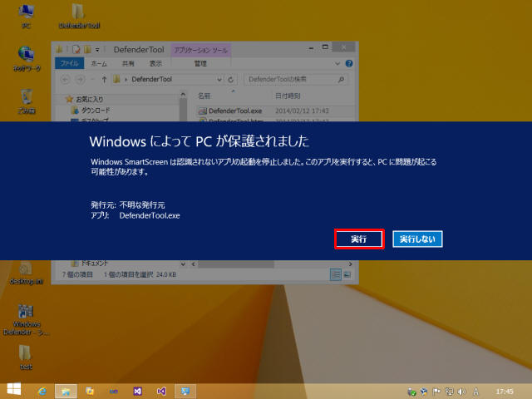Click the address bar folder icon
The image size is (532, 399).
(116, 80)
